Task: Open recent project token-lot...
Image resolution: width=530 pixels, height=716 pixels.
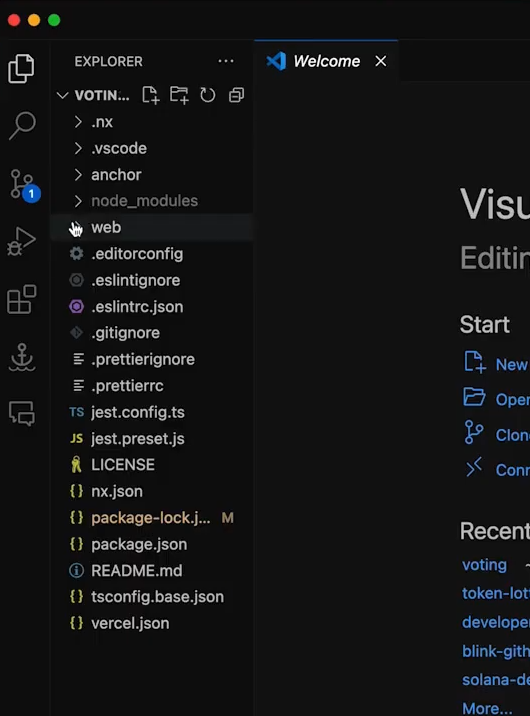Action: [496, 593]
